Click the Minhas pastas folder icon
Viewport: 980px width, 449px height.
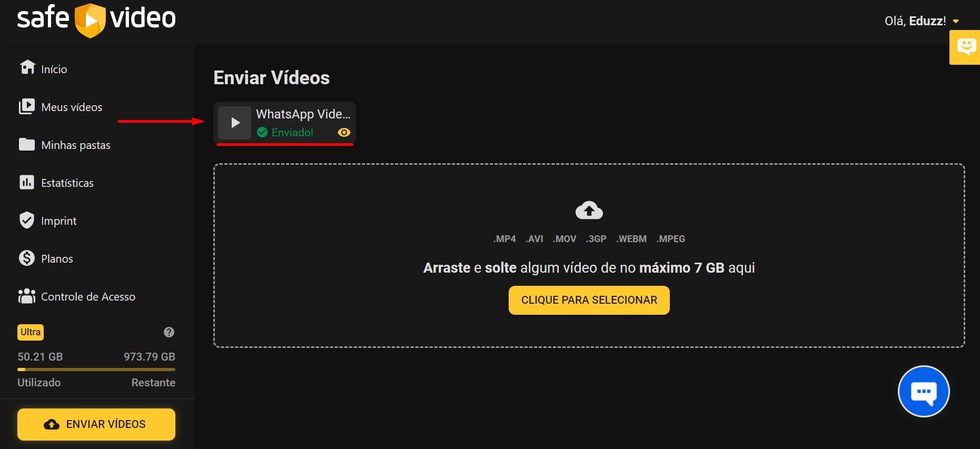tap(27, 145)
